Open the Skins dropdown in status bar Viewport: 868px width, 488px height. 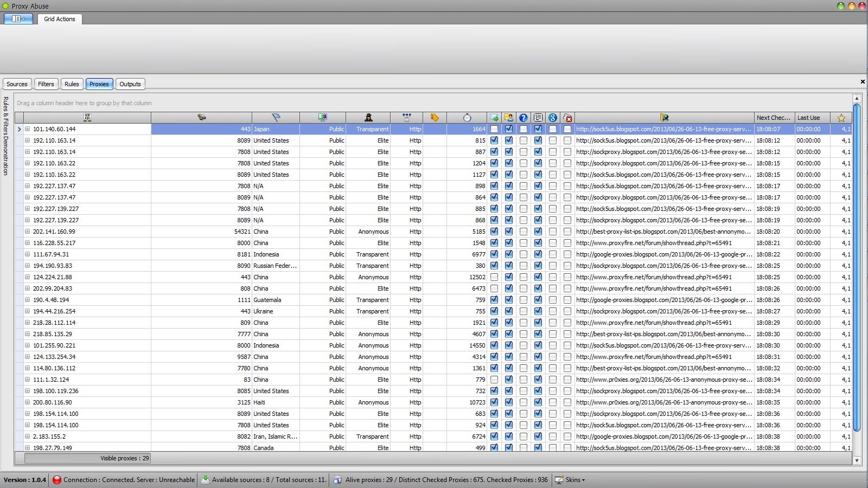[575, 480]
